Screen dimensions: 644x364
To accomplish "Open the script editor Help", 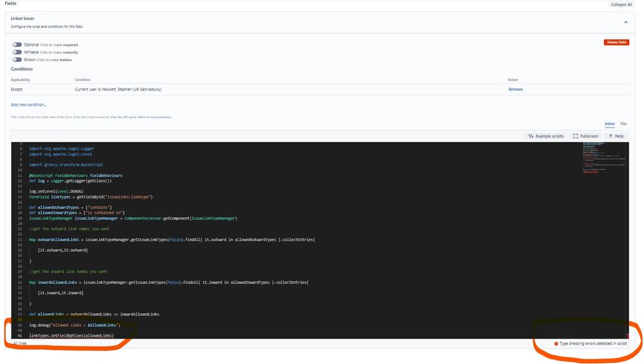I will point(616,136).
